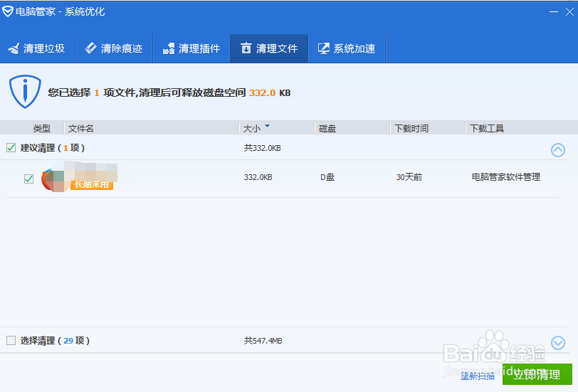This screenshot has height=392, width=578.
Task: Click the download box icon on 清理文件 tab
Action: pyautogui.click(x=246, y=48)
